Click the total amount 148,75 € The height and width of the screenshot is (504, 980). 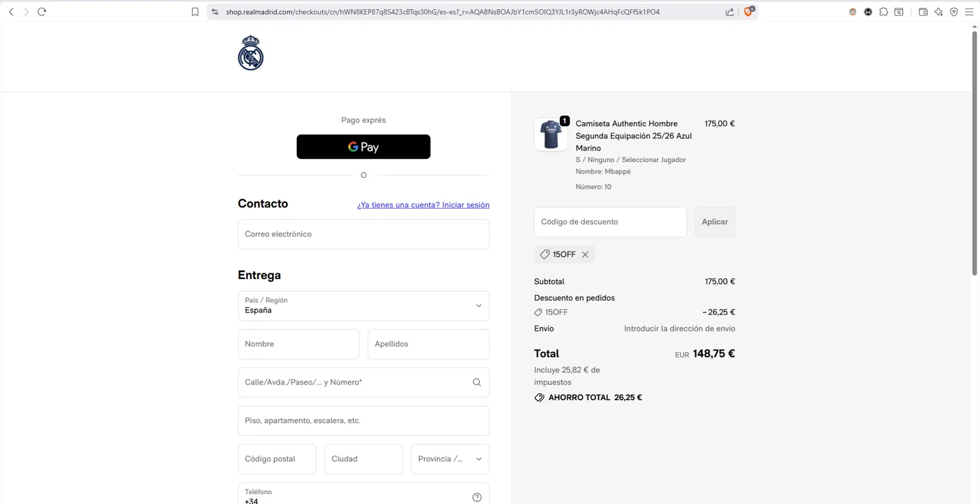[x=713, y=354]
